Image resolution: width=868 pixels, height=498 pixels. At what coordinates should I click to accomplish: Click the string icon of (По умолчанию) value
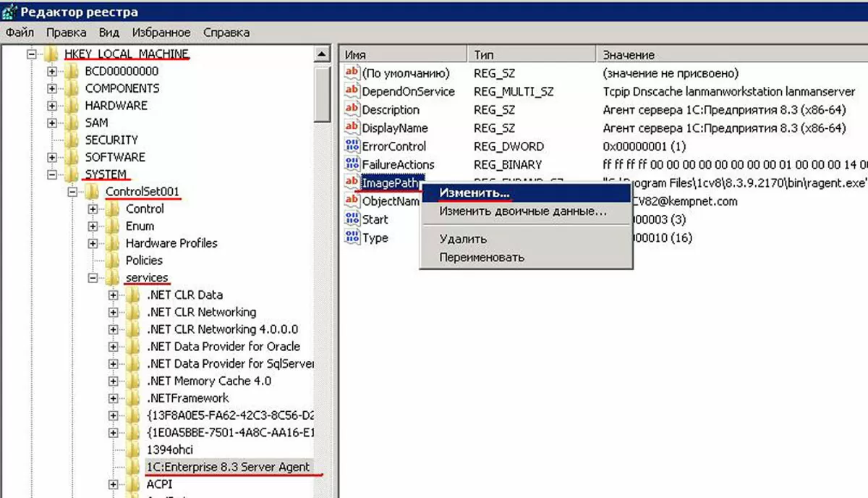[x=352, y=72]
